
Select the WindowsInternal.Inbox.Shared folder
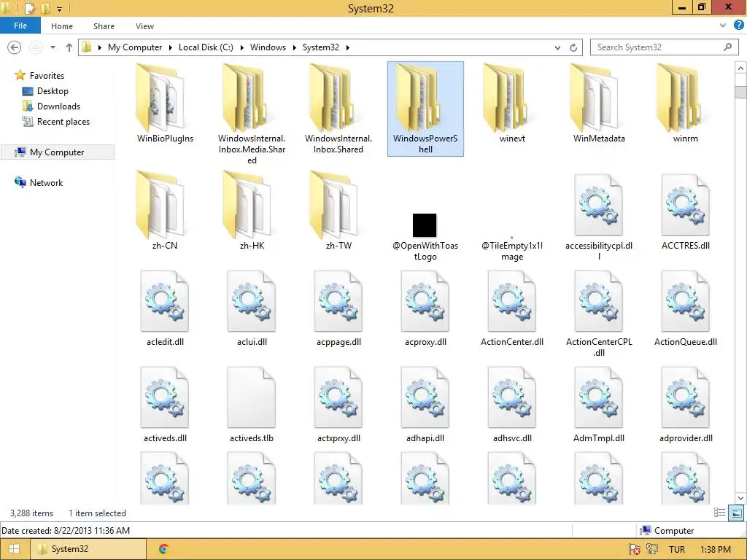[338, 109]
